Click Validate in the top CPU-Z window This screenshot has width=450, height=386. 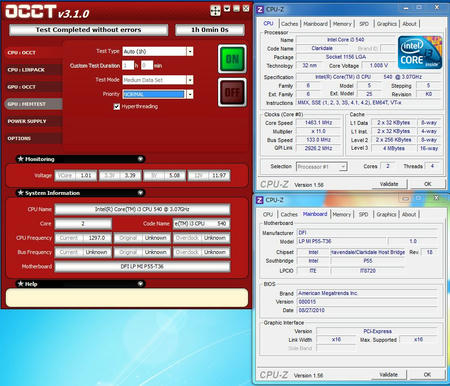point(389,184)
